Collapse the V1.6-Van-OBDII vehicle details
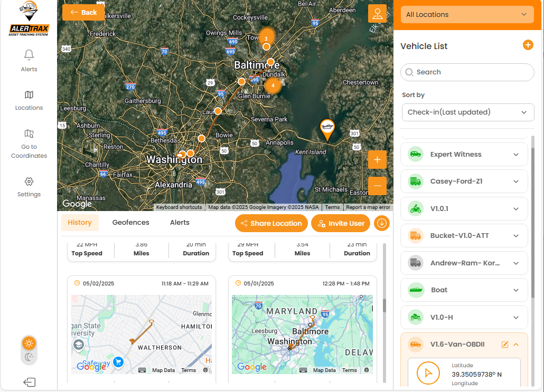The width and height of the screenshot is (544, 392). click(x=516, y=345)
